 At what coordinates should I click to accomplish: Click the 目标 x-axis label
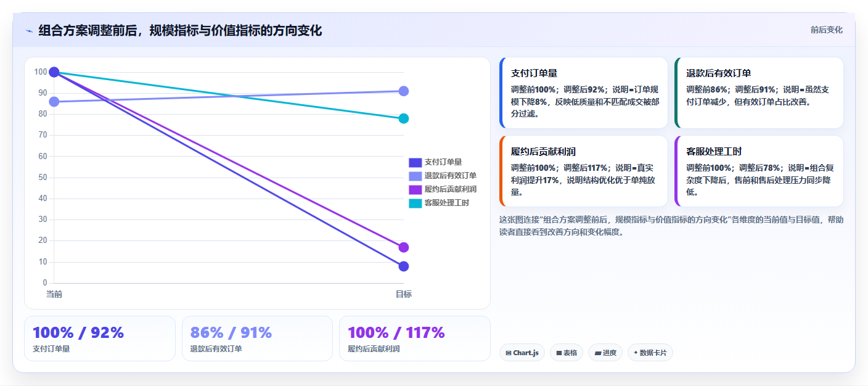[x=403, y=294]
